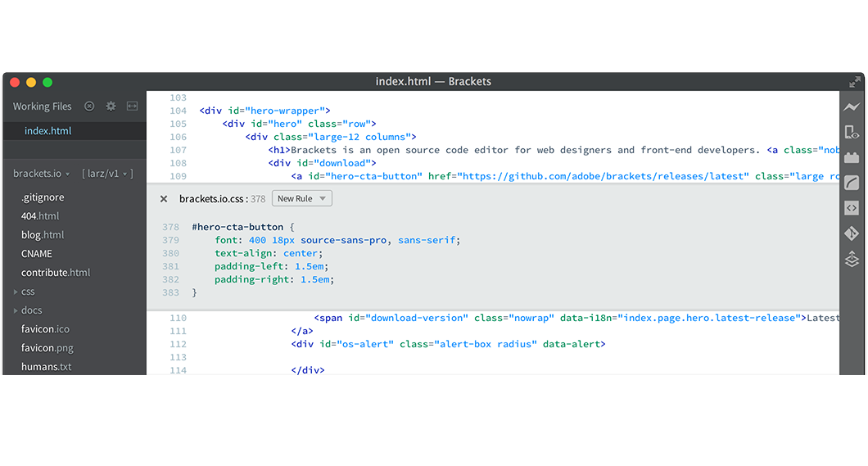This screenshot has width=868, height=466.
Task: Open favicon.png in file tree
Action: 47,348
